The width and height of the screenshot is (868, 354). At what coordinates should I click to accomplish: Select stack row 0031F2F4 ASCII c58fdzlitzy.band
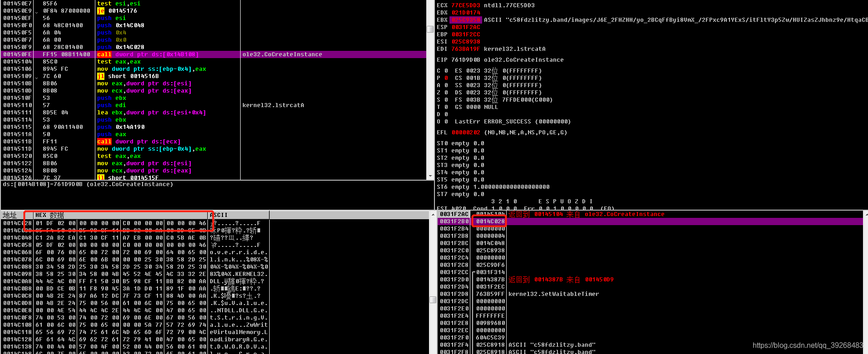(650, 345)
